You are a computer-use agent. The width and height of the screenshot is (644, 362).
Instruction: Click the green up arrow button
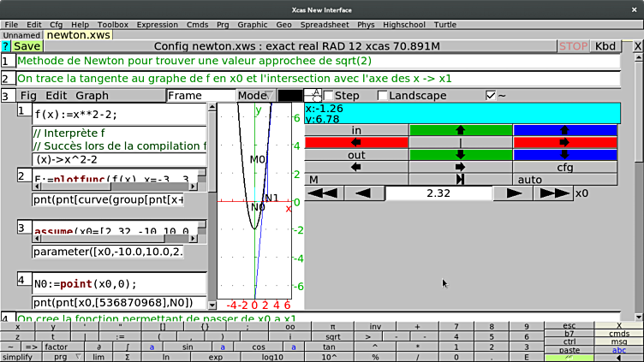coord(461,130)
